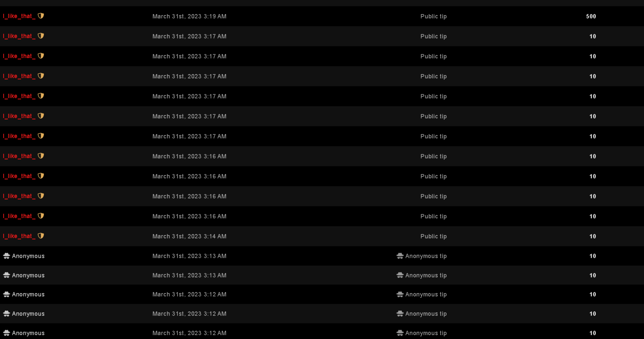This screenshot has width=644, height=339.
Task: Click shield badge in last 3:17 AM row
Action: (41, 136)
